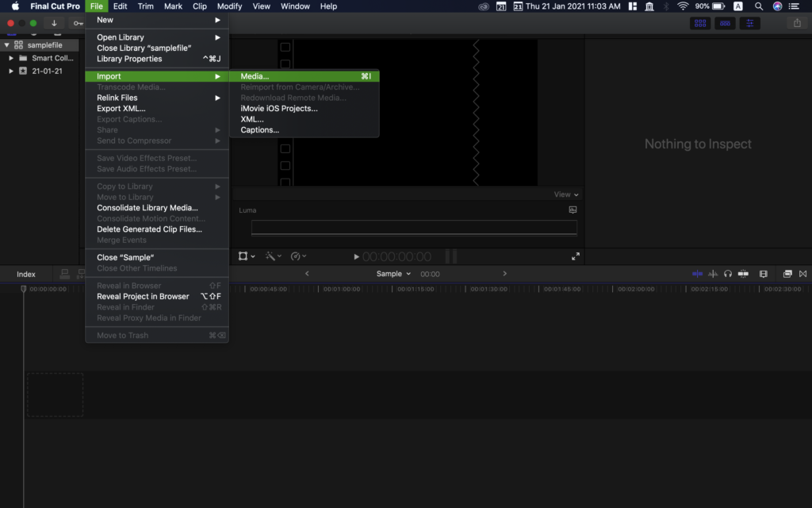Click the Index button in the timeline
Image resolution: width=812 pixels, height=508 pixels.
tap(25, 273)
